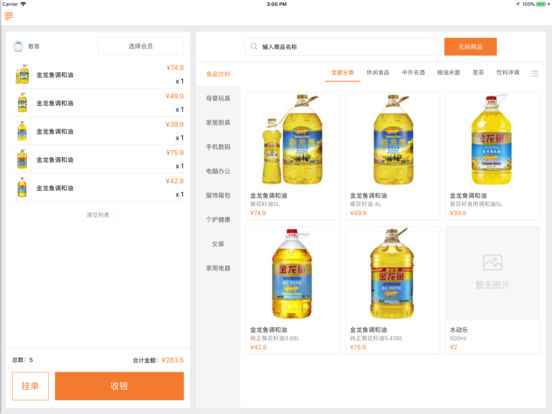Click cart thumbnail of ¥42.9 oil
552x414 pixels.
pyautogui.click(x=22, y=187)
